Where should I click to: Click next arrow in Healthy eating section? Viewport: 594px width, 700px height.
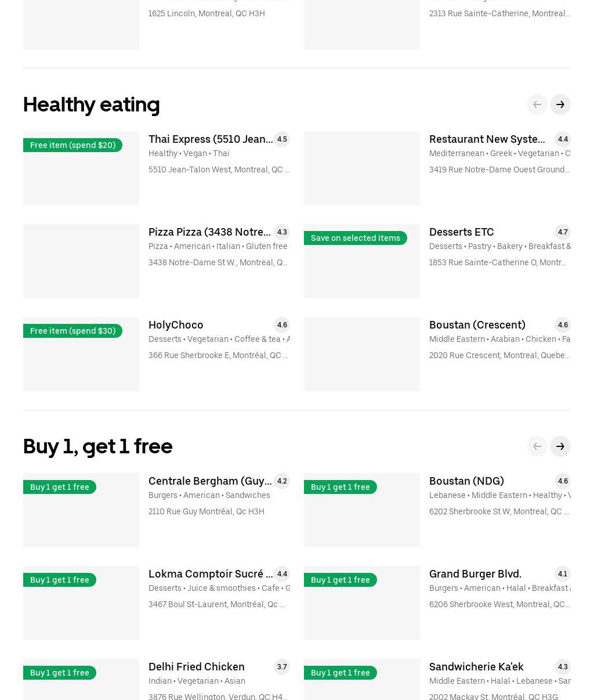click(x=560, y=104)
